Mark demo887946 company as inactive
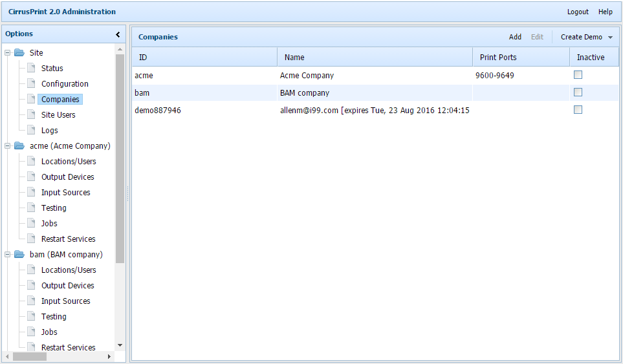Screen dimensions: 623x364 click(578, 110)
